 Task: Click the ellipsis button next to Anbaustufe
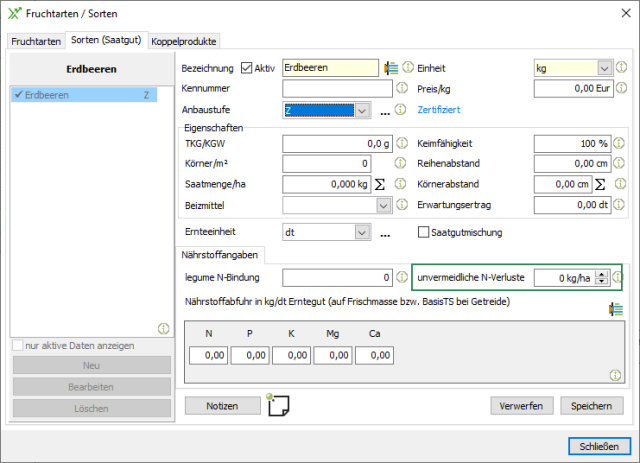click(x=385, y=110)
